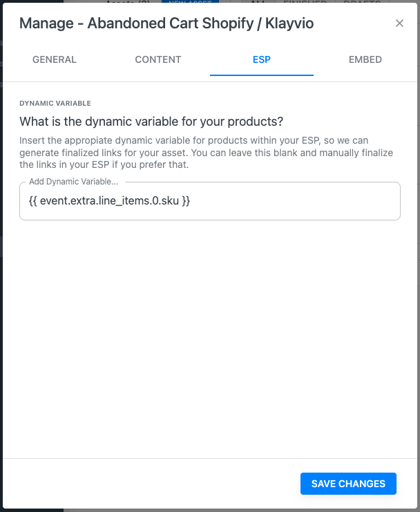Click the dimmed backdrop right of the dialog
This screenshot has height=512, width=420.
tap(418, 276)
